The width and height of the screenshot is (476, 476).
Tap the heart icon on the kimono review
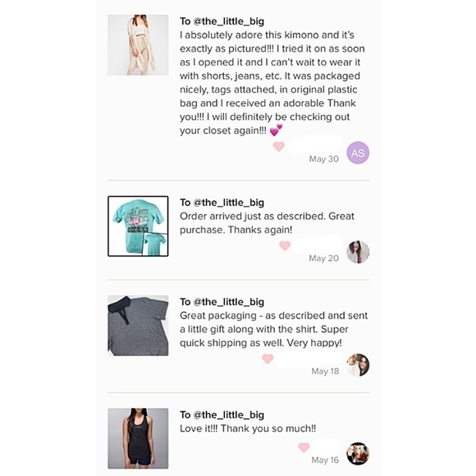pos(279,146)
